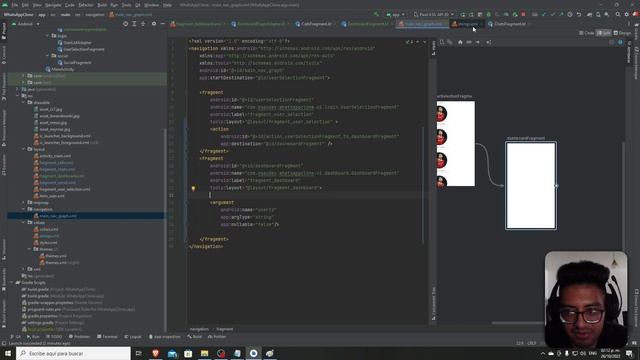Select the main_nav_graph.xml editor tab
The height and width of the screenshot is (360, 640).
click(422, 24)
